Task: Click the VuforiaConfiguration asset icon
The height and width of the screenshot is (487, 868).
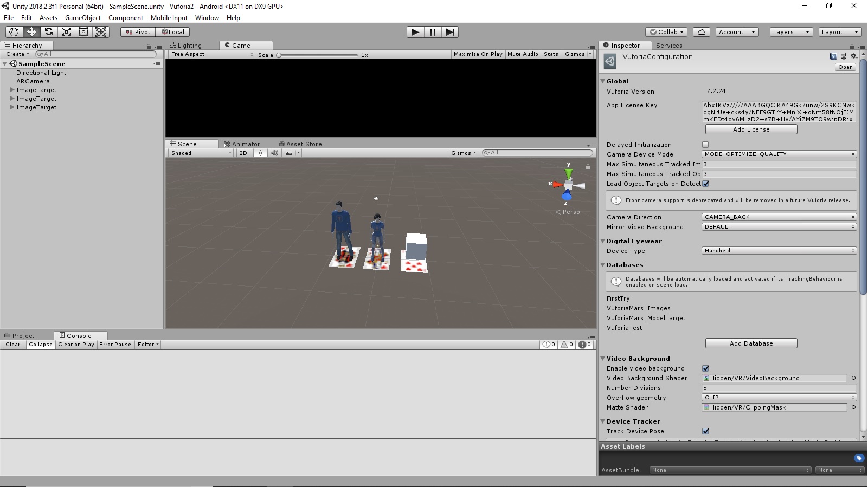Action: click(610, 62)
